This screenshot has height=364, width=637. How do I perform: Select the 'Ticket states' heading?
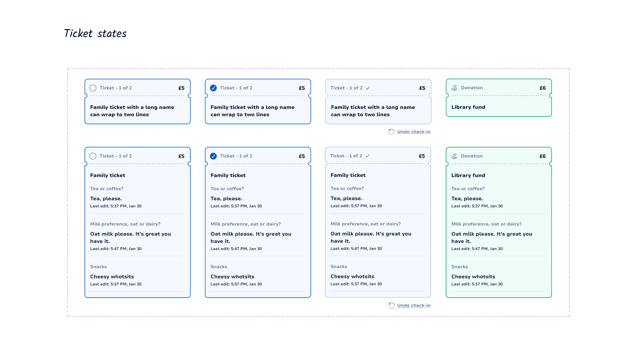coord(95,33)
